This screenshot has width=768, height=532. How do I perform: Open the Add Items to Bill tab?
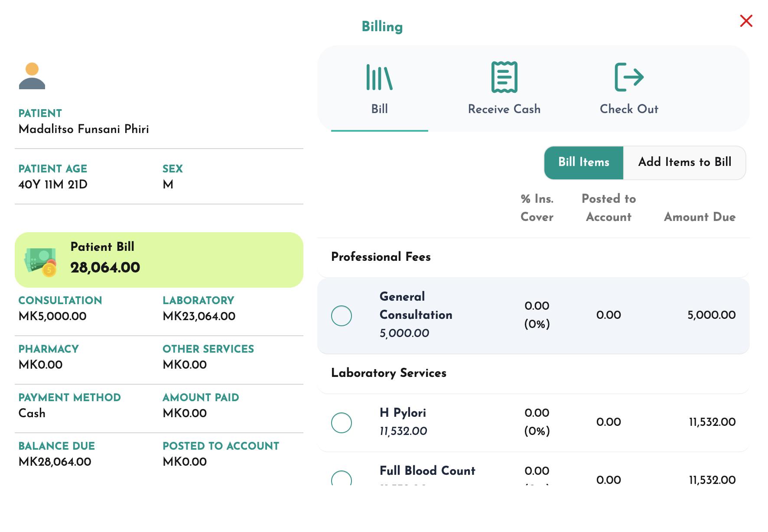point(684,162)
